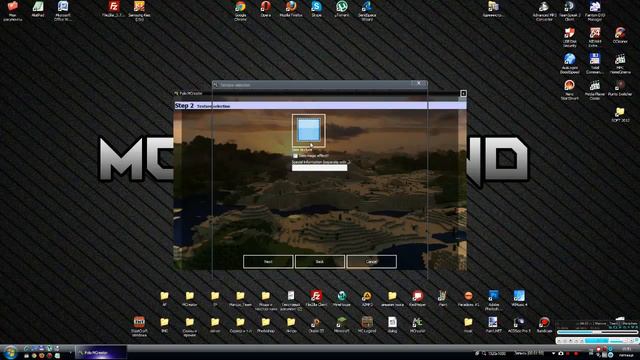Open the SendSpace Wizard shortcut
Viewport: 640px width, 360px height.
point(367,10)
